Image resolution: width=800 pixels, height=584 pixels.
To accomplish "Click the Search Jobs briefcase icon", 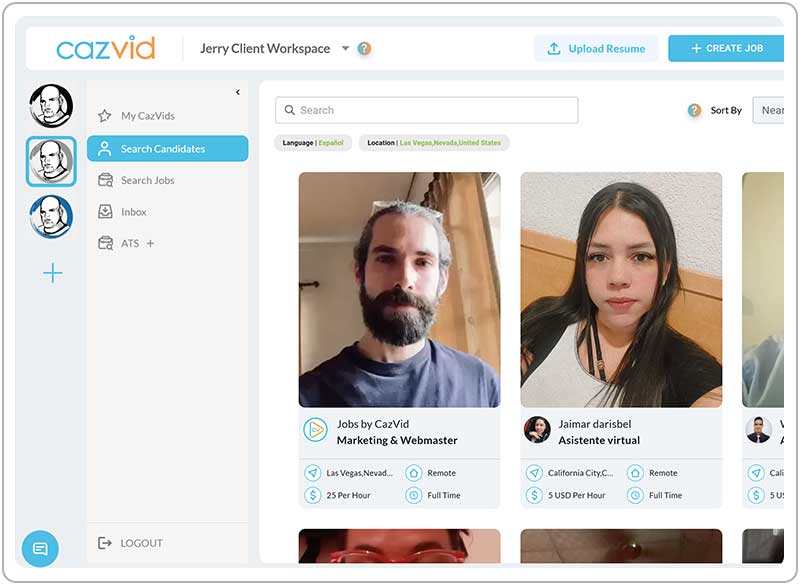I will coord(105,180).
